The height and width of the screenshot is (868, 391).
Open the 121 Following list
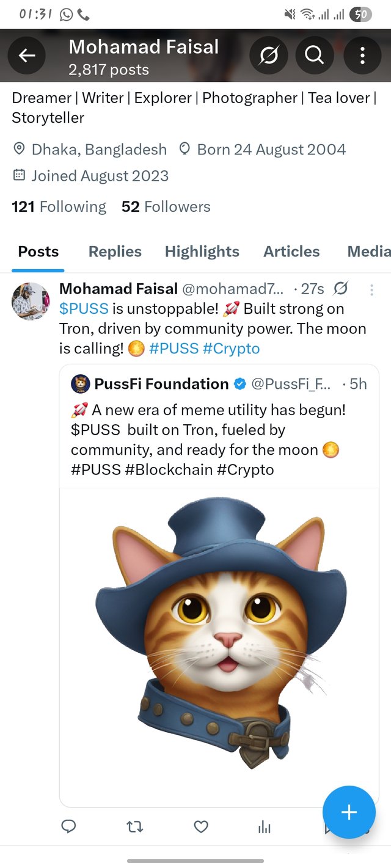click(x=59, y=207)
